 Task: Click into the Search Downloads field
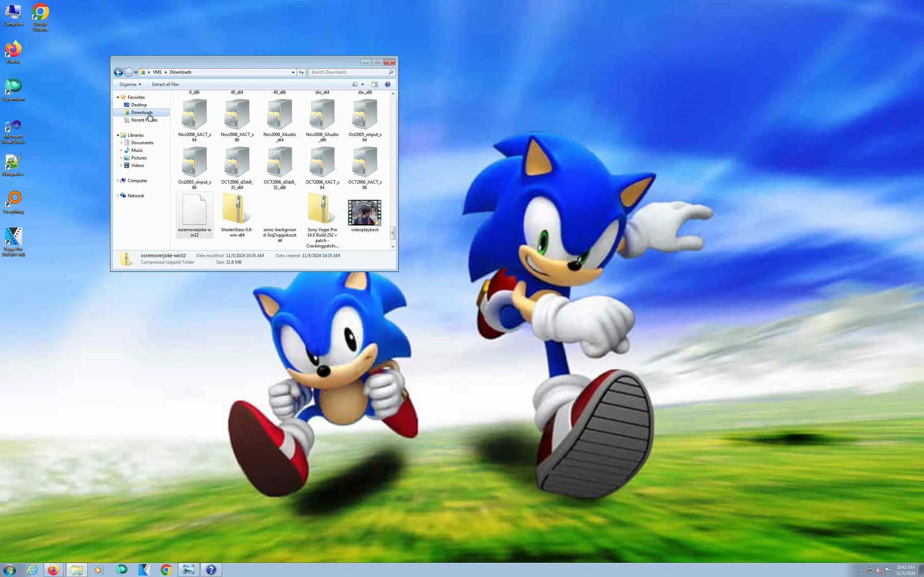coord(348,72)
